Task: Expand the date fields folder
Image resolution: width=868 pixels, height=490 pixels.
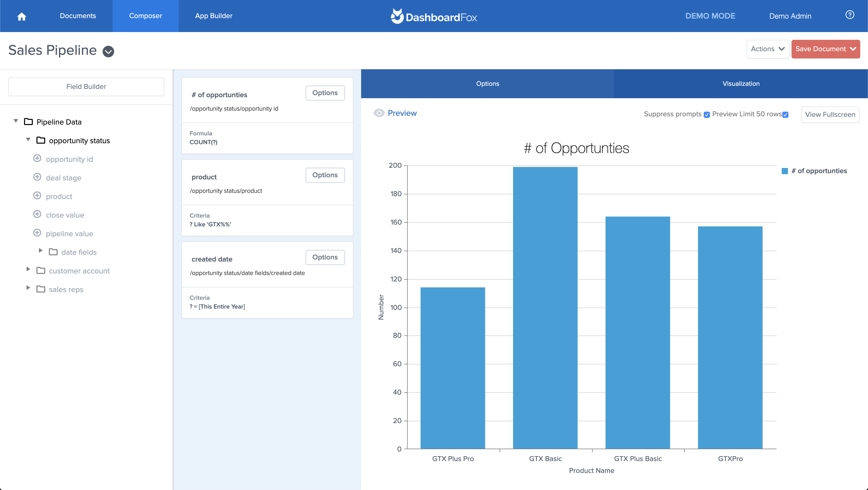Action: tap(41, 250)
